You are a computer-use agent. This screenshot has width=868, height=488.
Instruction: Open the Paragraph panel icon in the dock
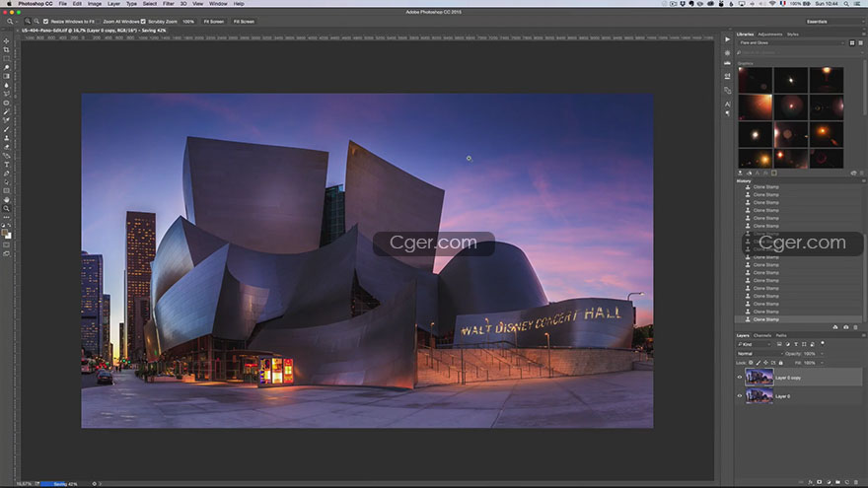click(x=727, y=112)
